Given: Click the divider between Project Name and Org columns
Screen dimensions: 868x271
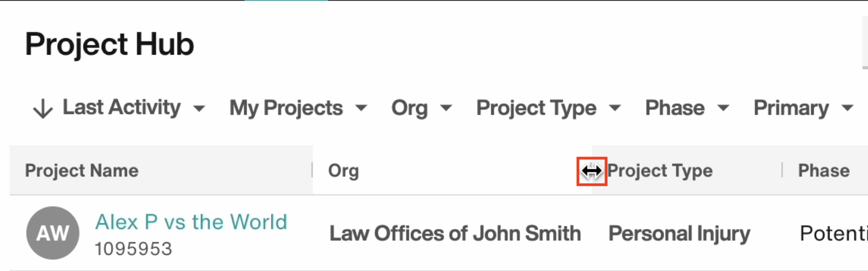Looking at the screenshot, I should (312, 170).
